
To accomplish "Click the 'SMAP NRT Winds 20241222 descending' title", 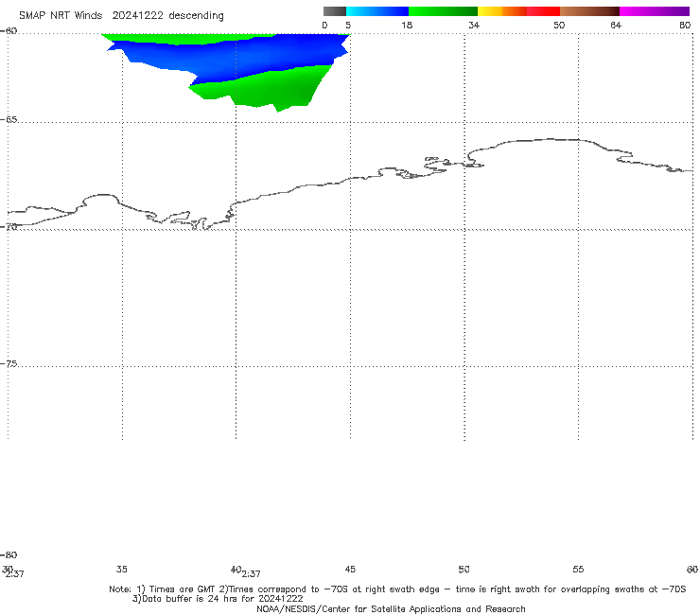I will 121,16.
